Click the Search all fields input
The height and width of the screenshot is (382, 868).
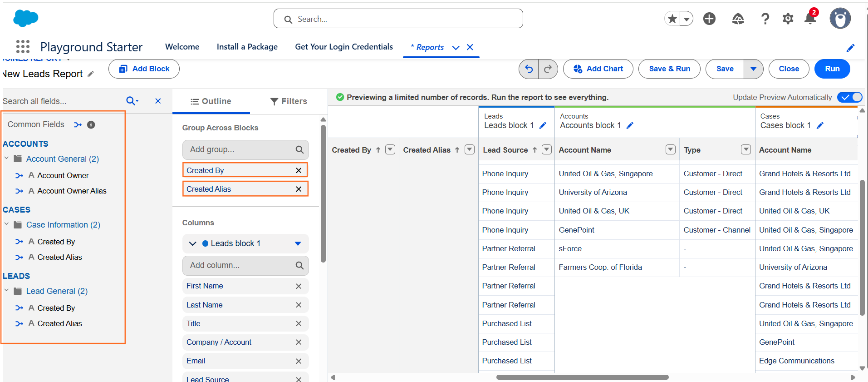(x=62, y=101)
